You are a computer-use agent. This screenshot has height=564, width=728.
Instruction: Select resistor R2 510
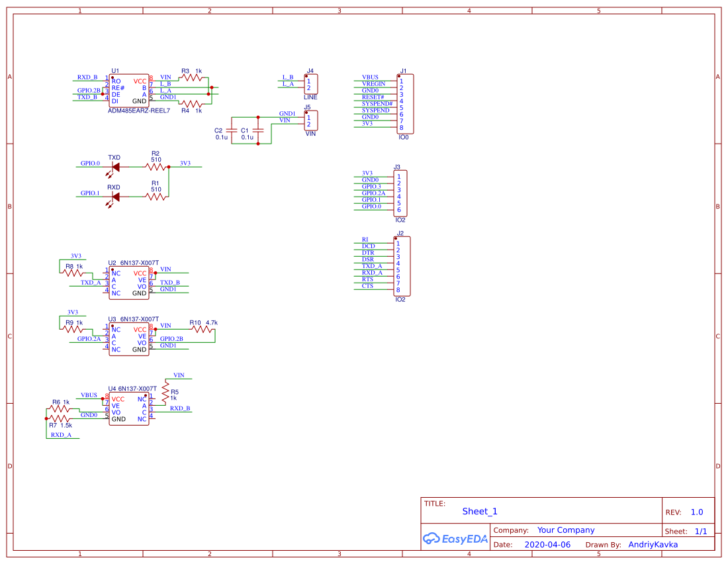[156, 165]
